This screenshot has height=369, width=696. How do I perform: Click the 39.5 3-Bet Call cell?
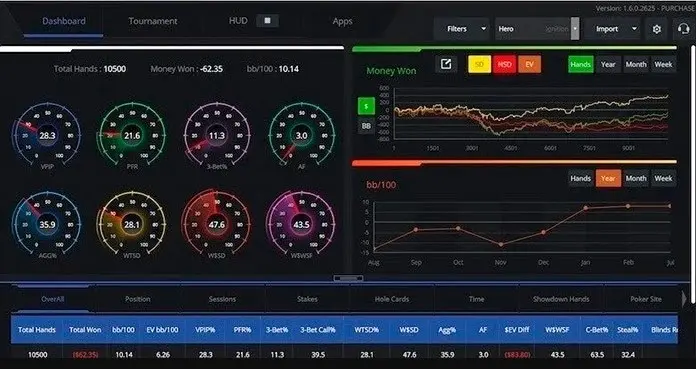pyautogui.click(x=318, y=355)
